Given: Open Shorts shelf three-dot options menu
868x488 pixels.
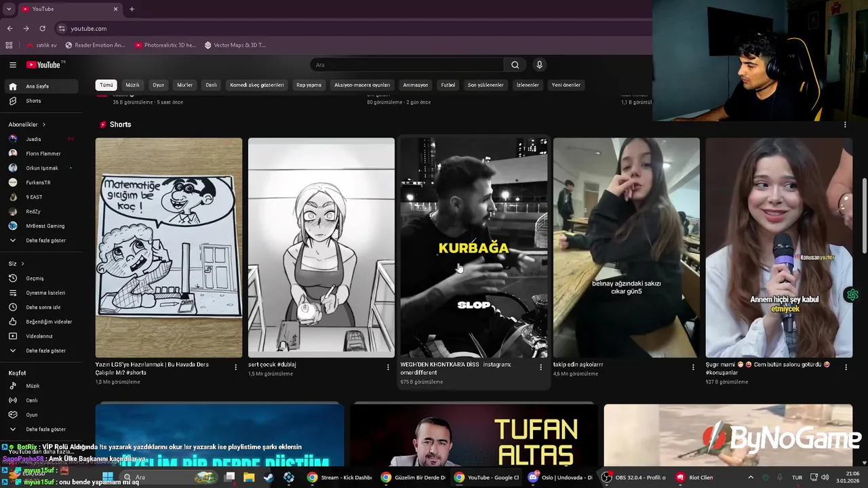Looking at the screenshot, I should tap(845, 125).
